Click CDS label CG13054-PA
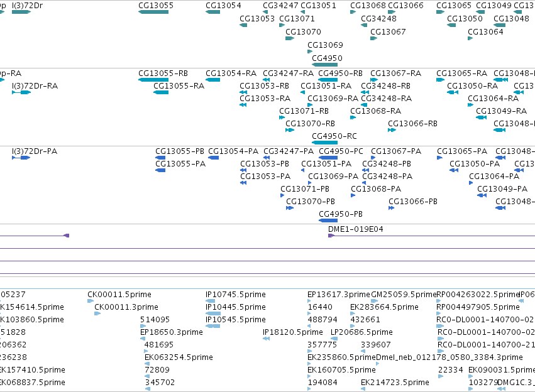 pyautogui.click(x=233, y=151)
